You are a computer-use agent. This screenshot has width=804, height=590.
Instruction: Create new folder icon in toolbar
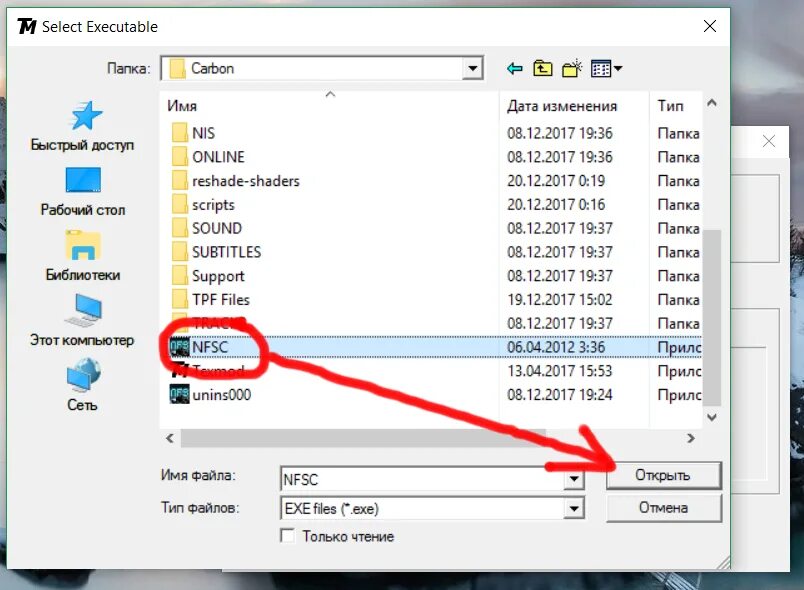pos(572,68)
